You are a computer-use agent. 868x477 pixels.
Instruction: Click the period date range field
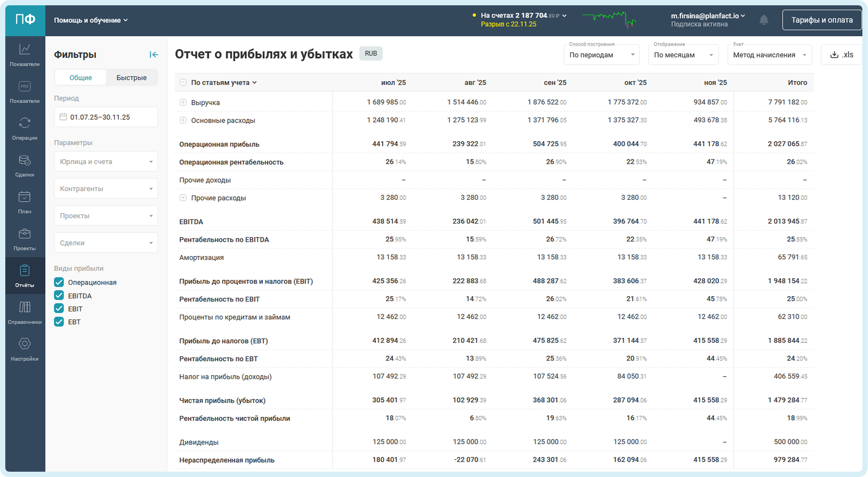coord(106,117)
